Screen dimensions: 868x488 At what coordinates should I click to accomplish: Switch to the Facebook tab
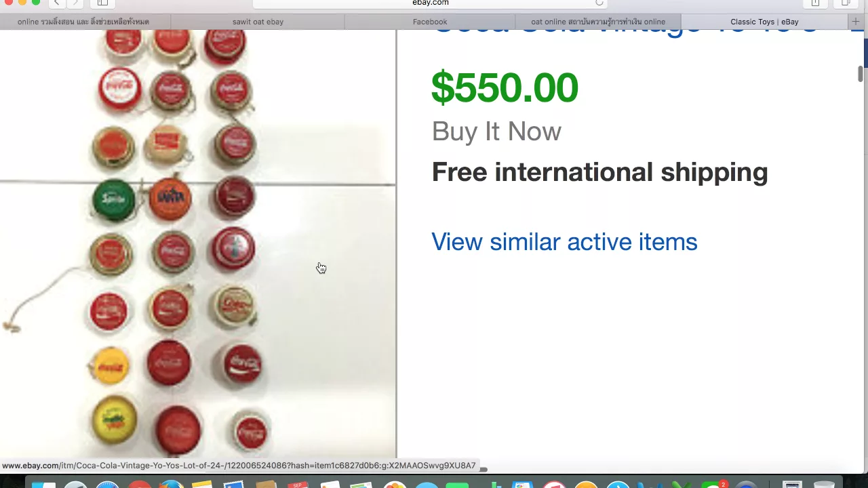click(x=430, y=22)
